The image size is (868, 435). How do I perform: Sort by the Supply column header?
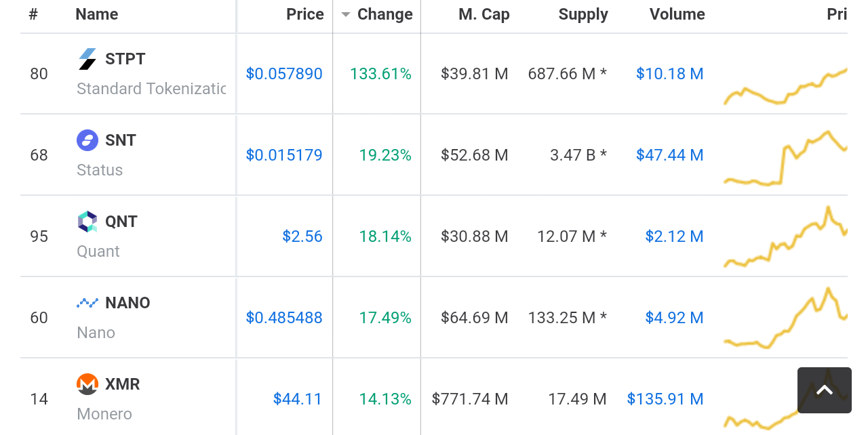click(x=583, y=15)
